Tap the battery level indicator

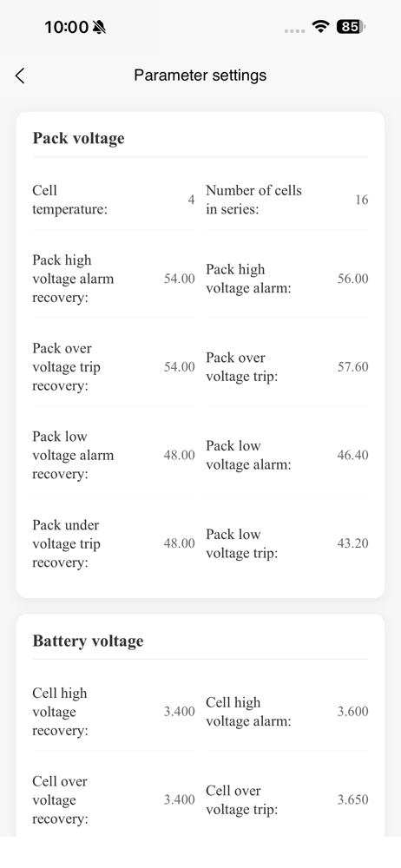352,27
